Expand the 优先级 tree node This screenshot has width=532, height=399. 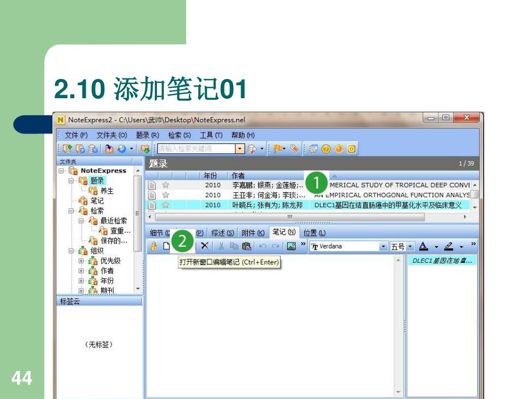[x=81, y=261]
